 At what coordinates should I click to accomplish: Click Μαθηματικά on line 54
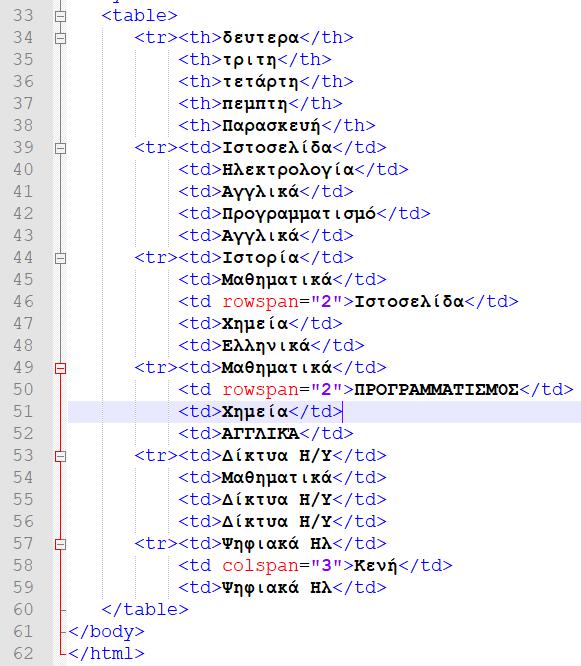[x=277, y=478]
